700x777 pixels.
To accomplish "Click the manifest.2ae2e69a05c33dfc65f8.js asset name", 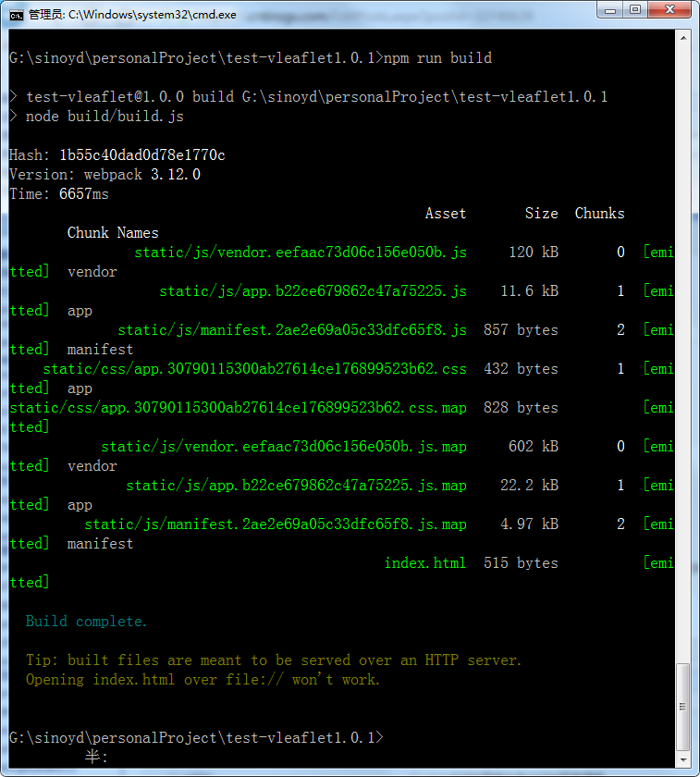I will pos(292,330).
